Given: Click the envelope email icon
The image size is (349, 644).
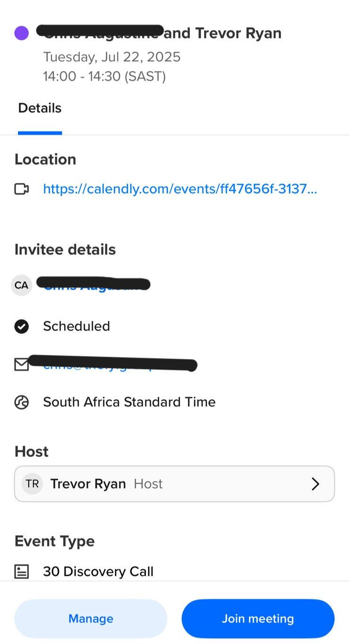Looking at the screenshot, I should 21,365.
